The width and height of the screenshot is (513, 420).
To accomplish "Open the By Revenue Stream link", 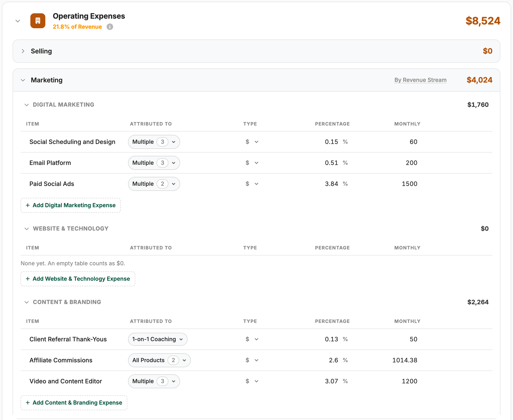I will [420, 80].
